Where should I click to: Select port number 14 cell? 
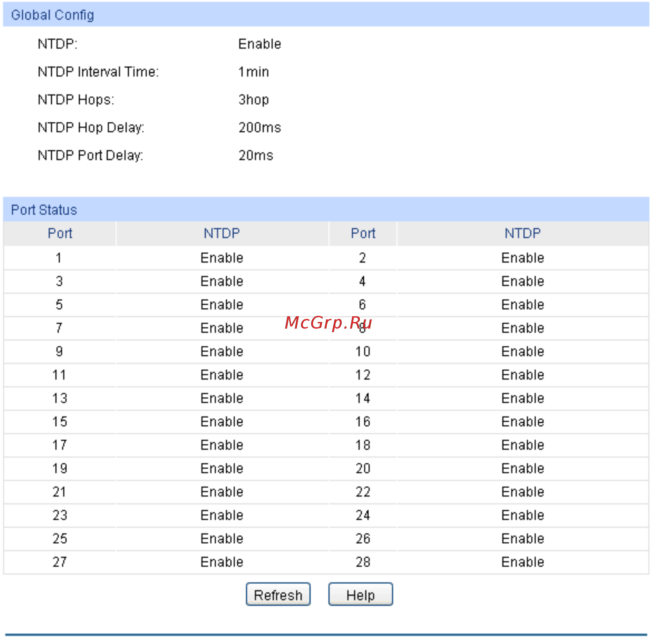pos(363,398)
